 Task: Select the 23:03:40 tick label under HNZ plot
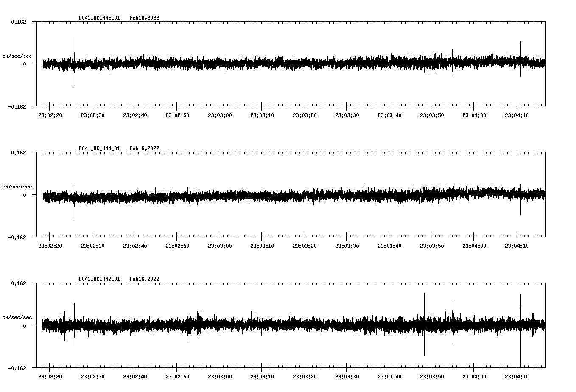coord(389,377)
